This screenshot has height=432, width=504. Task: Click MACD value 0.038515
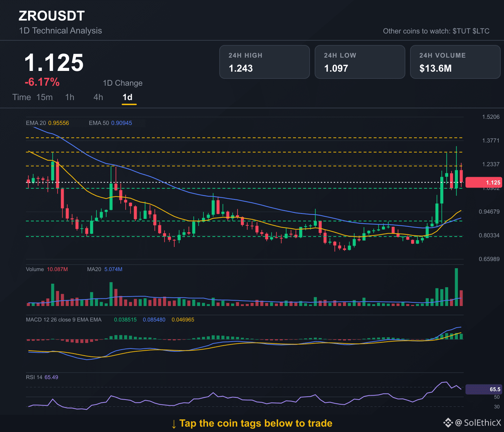pos(125,320)
